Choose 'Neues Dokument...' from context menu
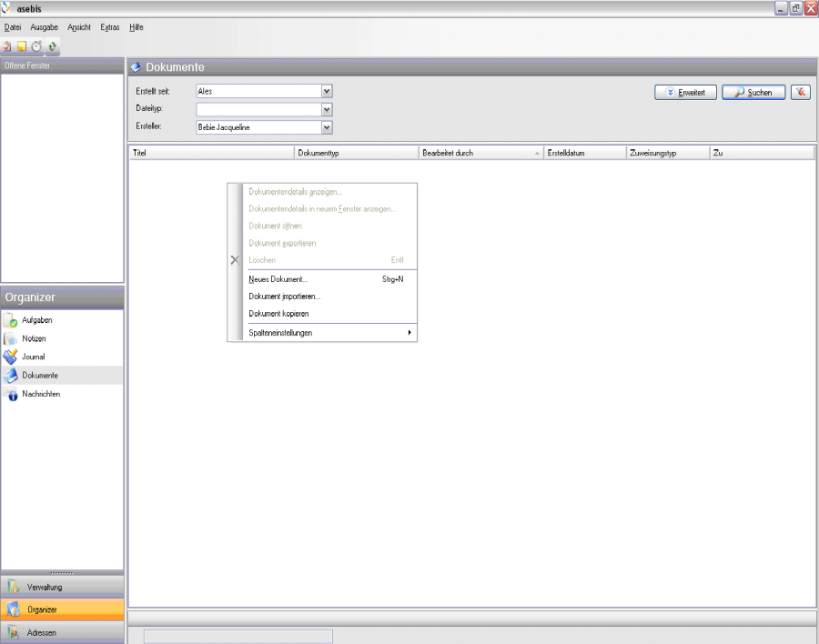The image size is (819, 644). coord(278,279)
